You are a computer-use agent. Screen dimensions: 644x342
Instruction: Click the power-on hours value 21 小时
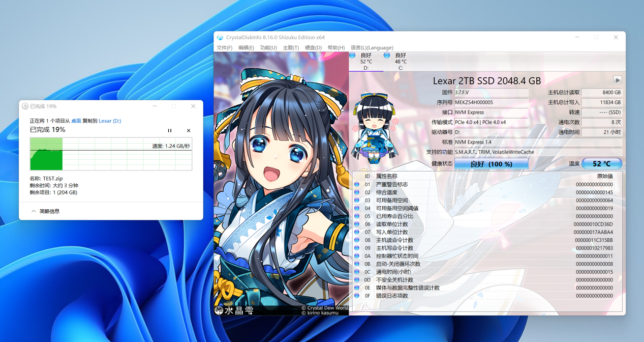click(602, 132)
